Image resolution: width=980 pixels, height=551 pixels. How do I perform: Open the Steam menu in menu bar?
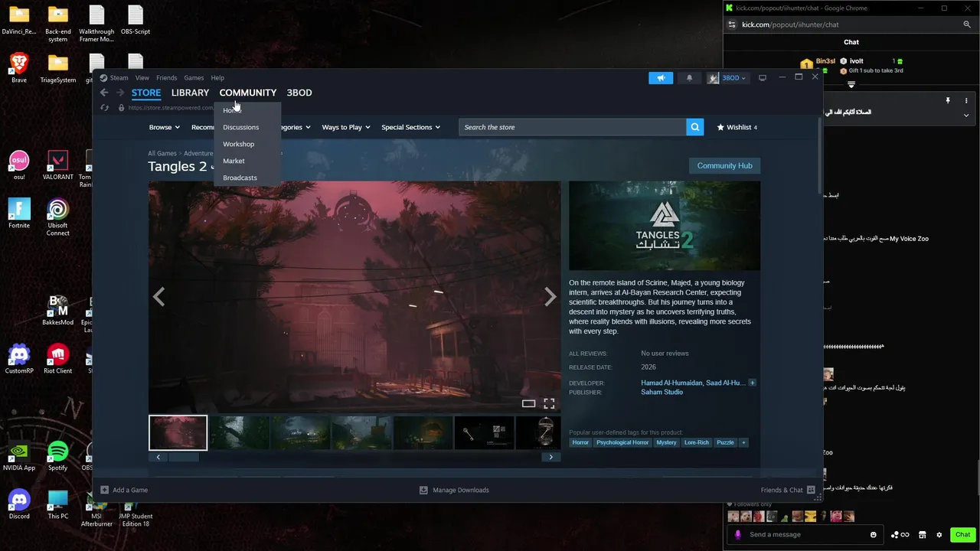click(119, 78)
